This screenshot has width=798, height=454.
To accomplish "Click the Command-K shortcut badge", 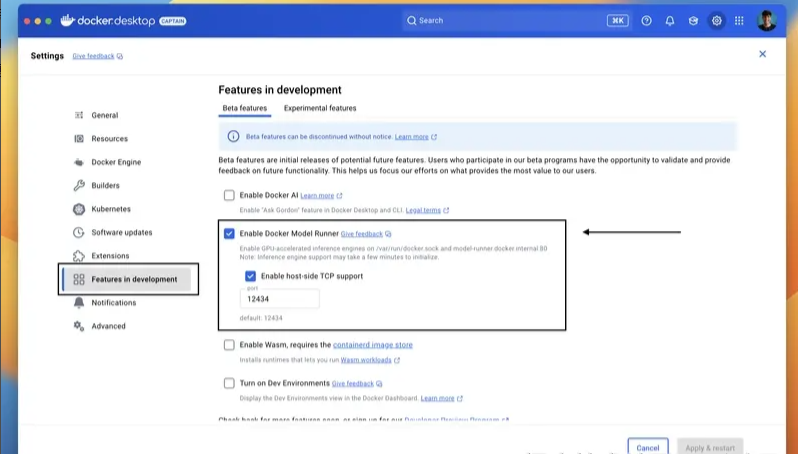I will pos(617,20).
